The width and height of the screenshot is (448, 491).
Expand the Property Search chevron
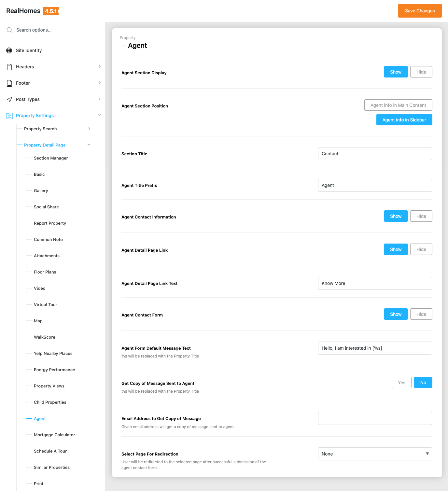pyautogui.click(x=89, y=129)
